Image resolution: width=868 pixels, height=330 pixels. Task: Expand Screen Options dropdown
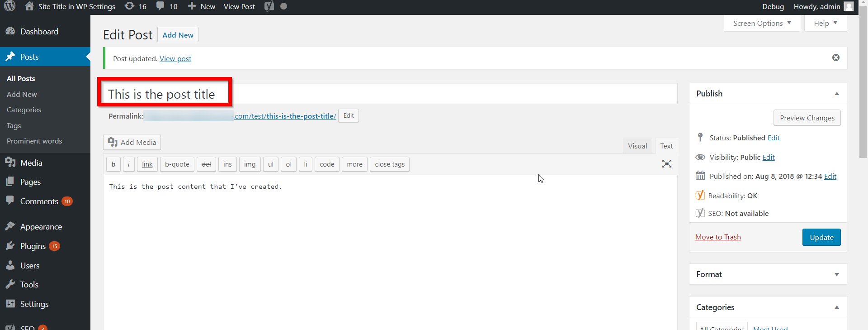(x=762, y=23)
